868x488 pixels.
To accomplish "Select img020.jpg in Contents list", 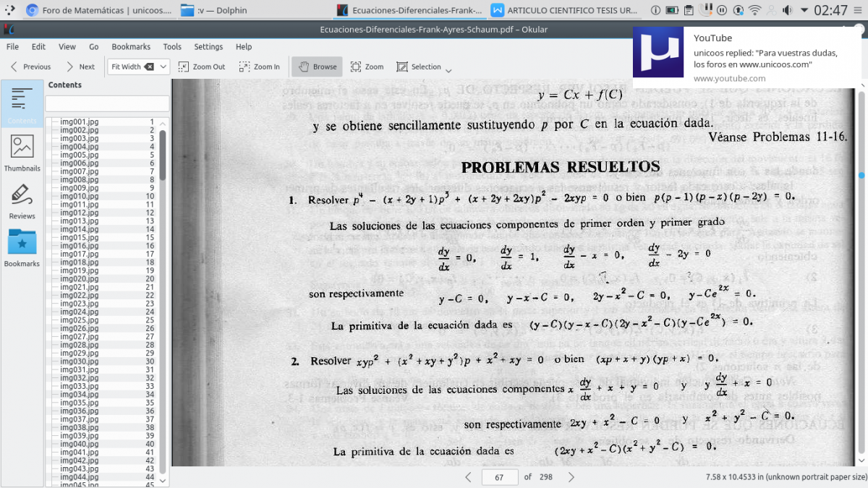I will [79, 279].
